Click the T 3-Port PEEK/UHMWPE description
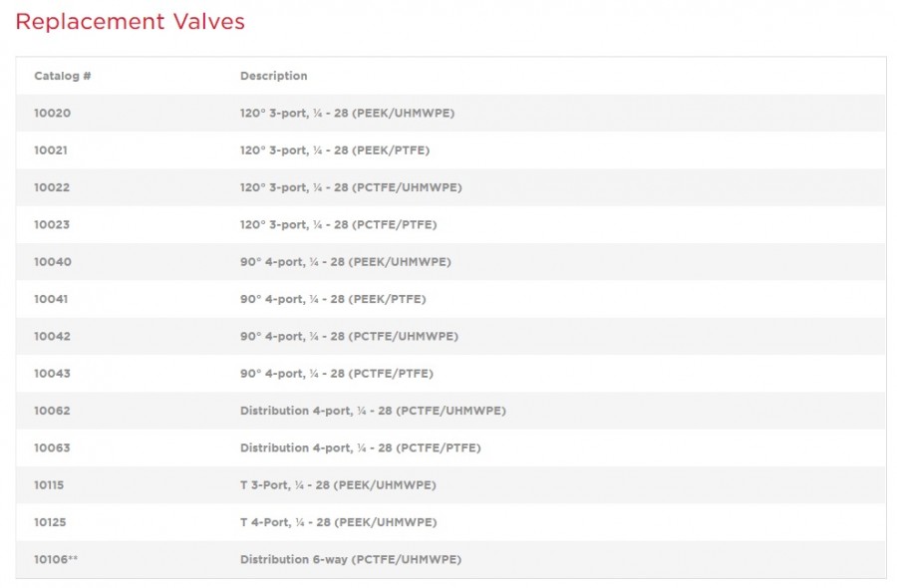The height and width of the screenshot is (588, 897). click(337, 485)
